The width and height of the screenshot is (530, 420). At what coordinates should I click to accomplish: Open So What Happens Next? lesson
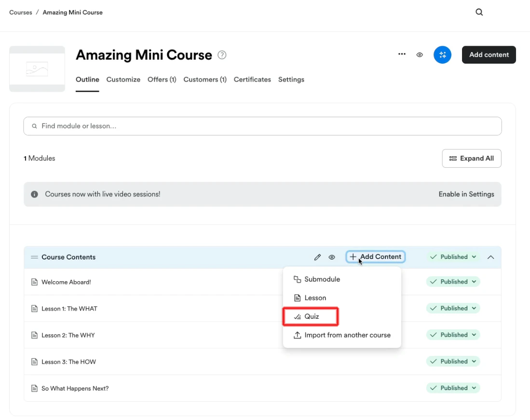click(x=75, y=389)
